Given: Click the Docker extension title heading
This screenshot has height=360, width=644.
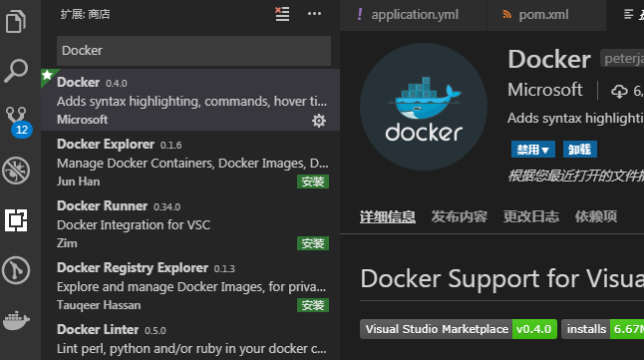Looking at the screenshot, I should pos(549,60).
